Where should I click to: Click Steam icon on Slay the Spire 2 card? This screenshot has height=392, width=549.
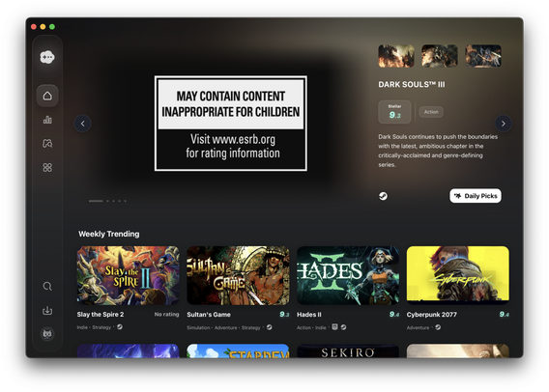(x=120, y=327)
